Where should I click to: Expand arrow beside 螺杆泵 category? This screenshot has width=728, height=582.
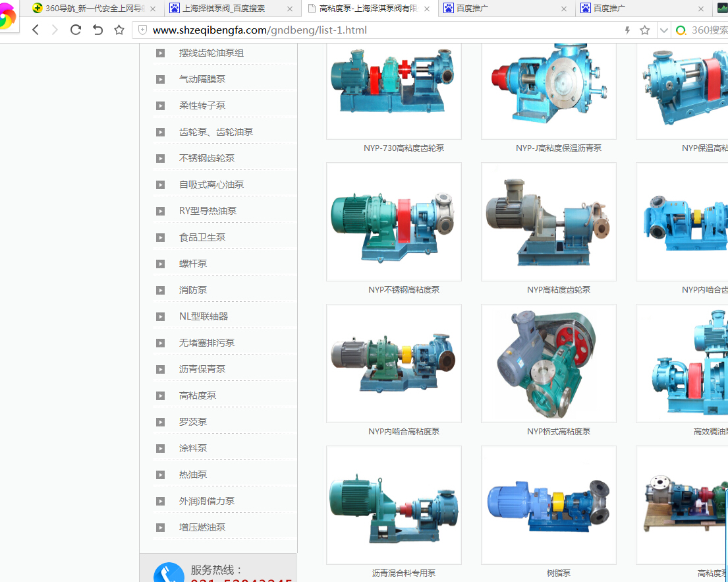160,264
